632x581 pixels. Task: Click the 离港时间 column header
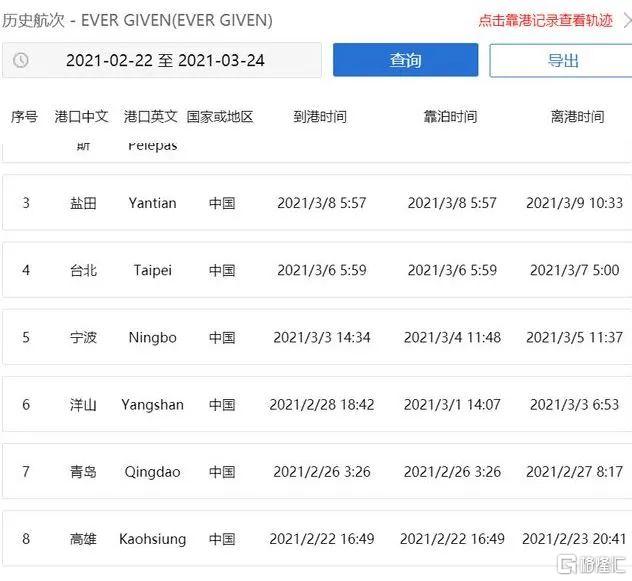(578, 117)
